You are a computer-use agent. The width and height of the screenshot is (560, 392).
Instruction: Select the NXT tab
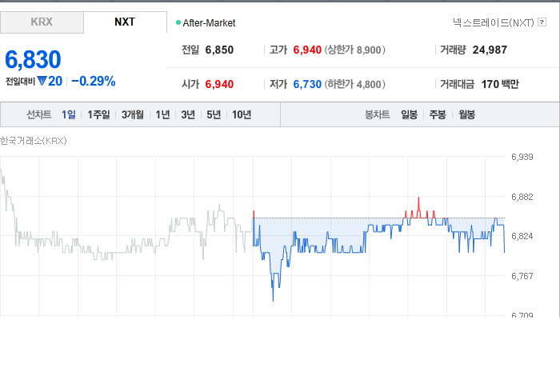pyautogui.click(x=125, y=22)
